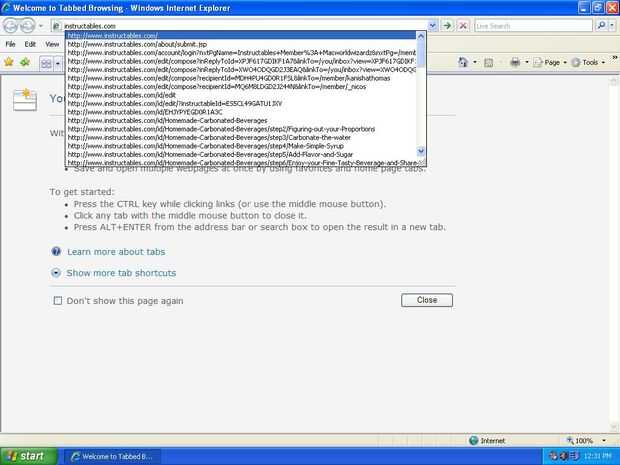Open the zoom level dropdown arrow
The height and width of the screenshot is (465, 620).
[604, 440]
